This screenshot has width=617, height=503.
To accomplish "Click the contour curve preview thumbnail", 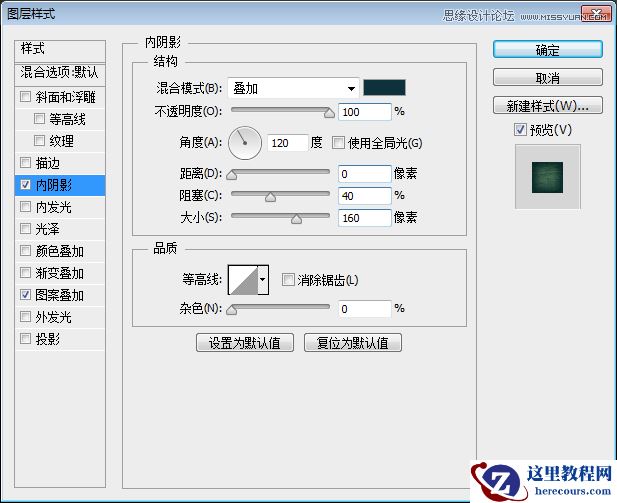I will (243, 280).
